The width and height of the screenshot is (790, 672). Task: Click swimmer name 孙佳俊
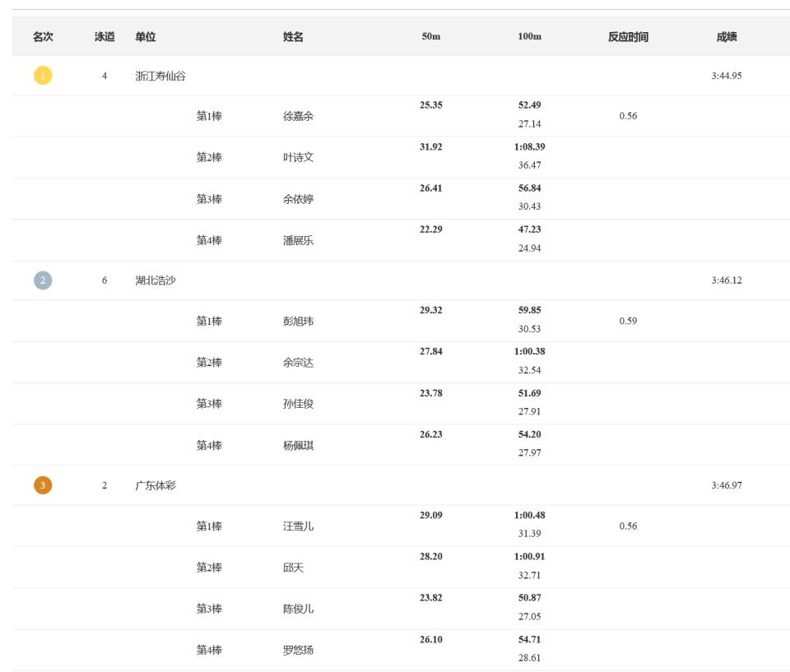tap(298, 404)
